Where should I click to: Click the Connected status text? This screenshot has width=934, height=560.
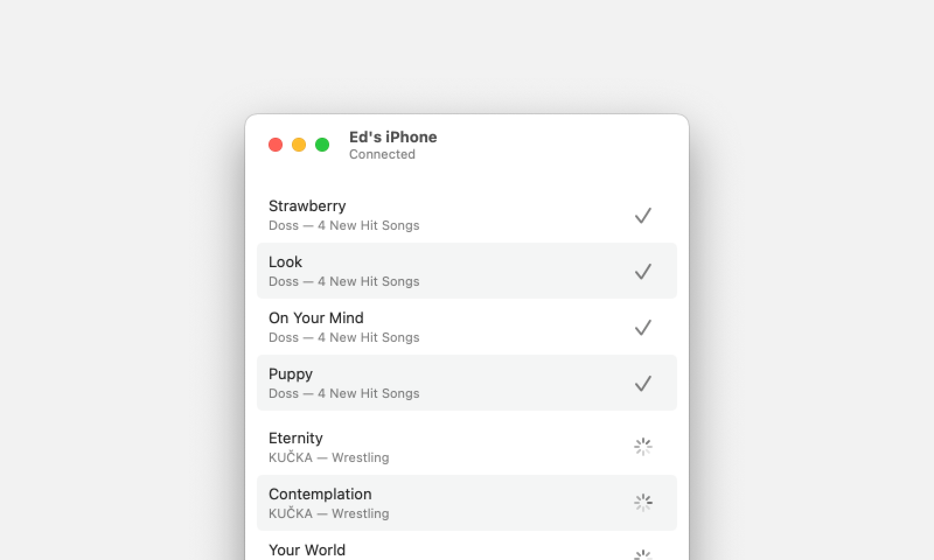(x=382, y=154)
